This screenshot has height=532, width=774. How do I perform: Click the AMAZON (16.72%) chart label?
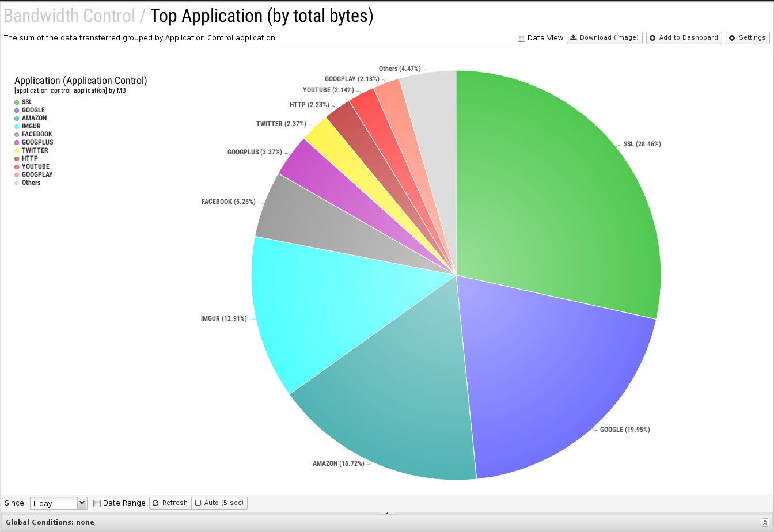339,463
